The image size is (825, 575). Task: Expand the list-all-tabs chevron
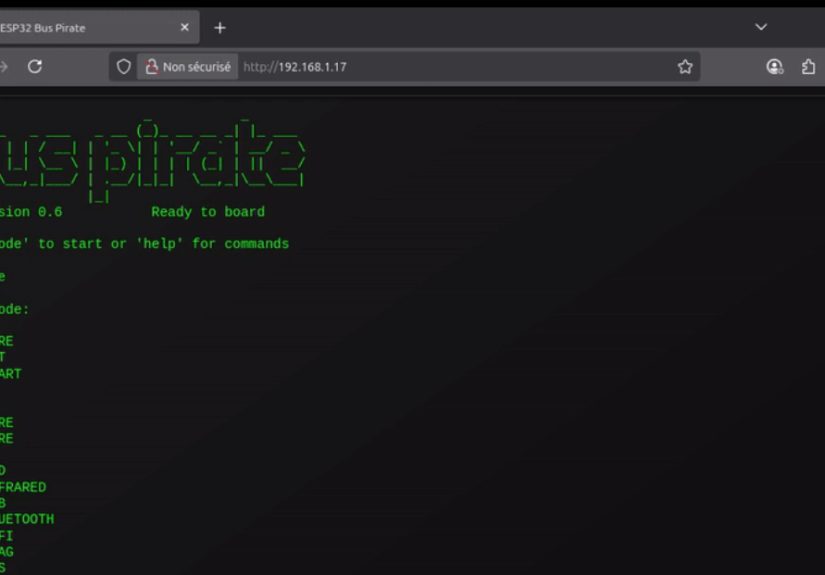click(x=761, y=27)
